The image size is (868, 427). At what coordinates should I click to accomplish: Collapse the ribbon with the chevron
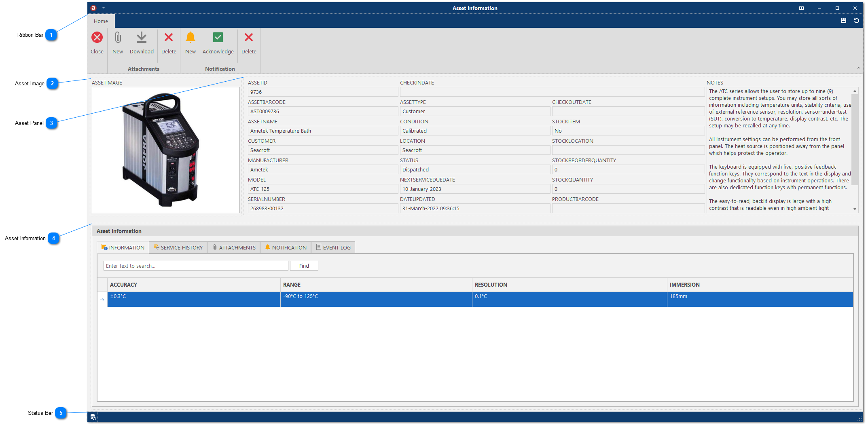pos(858,68)
